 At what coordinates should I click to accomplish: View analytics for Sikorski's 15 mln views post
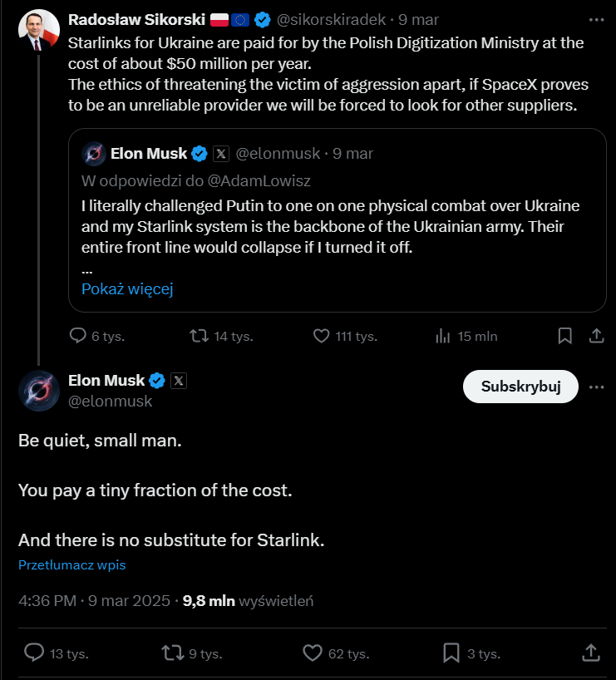pyautogui.click(x=442, y=336)
